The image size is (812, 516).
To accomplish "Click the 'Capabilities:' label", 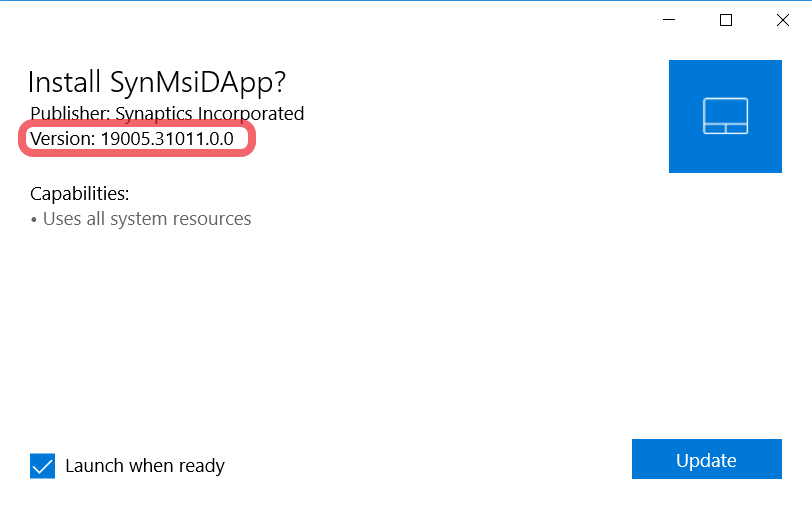I will tap(80, 194).
